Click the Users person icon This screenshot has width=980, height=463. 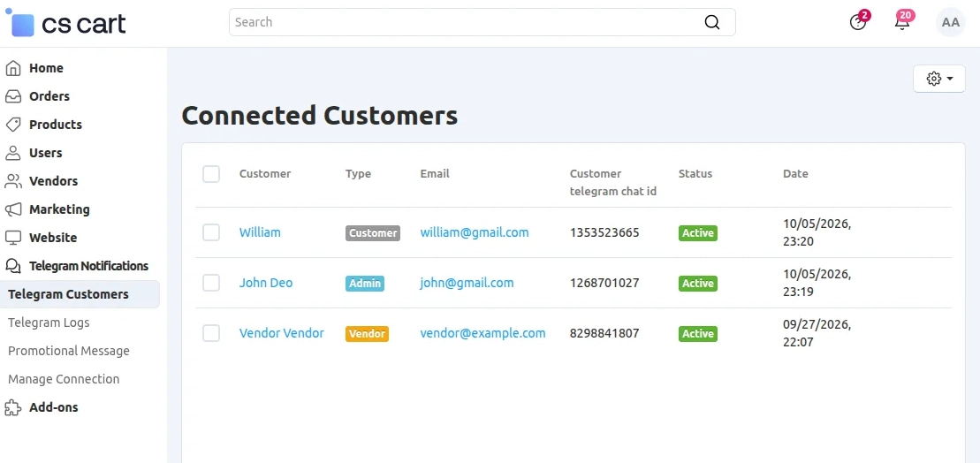tap(13, 153)
